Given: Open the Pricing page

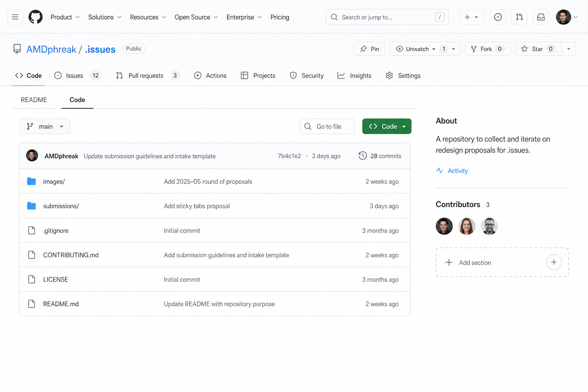Looking at the screenshot, I should coord(280,17).
